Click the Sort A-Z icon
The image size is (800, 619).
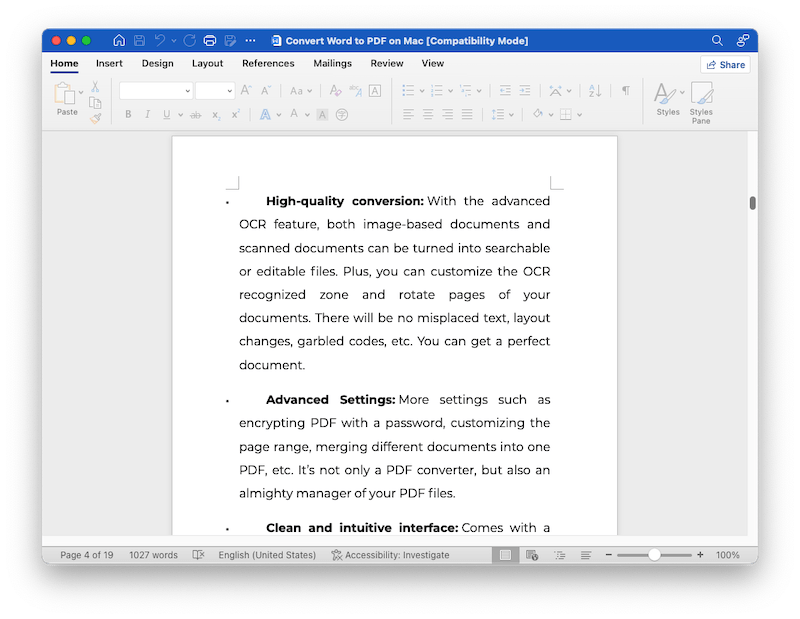595,91
